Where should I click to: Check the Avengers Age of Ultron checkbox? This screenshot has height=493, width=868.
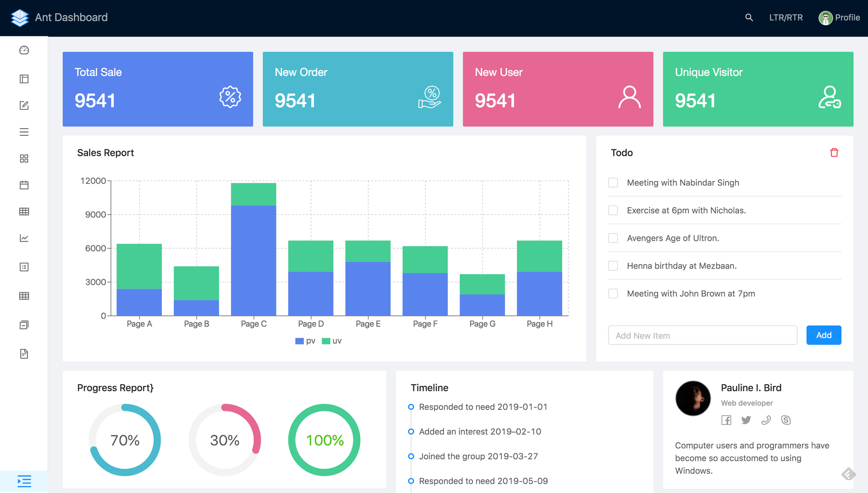pos(613,238)
